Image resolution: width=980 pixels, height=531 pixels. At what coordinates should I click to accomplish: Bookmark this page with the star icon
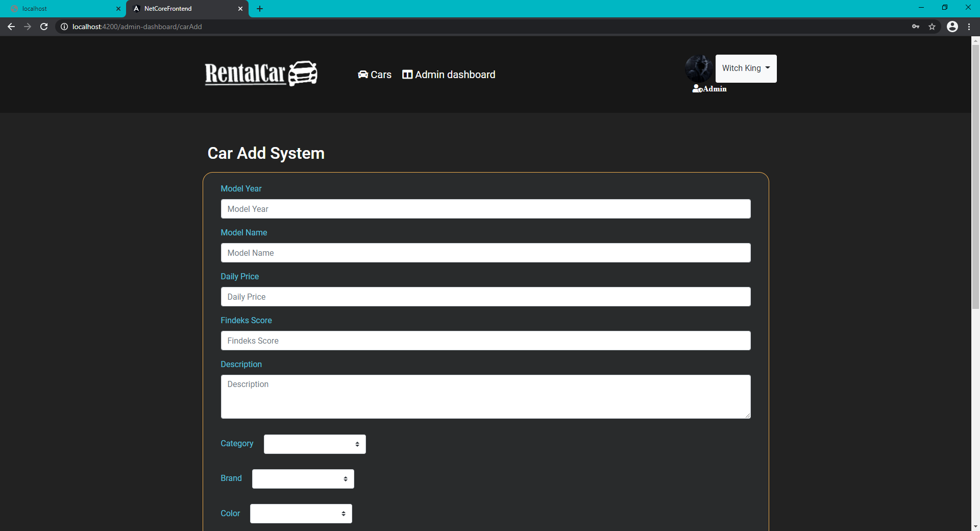(x=932, y=27)
